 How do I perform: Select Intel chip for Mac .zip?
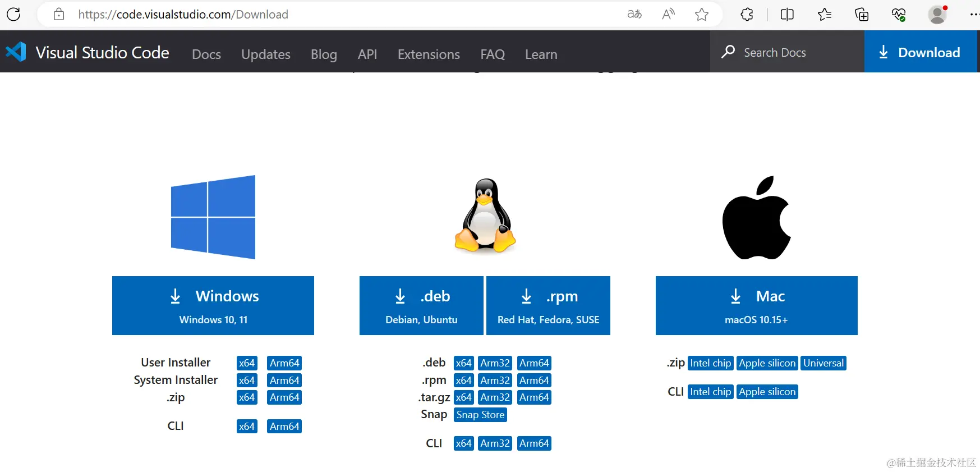(711, 363)
